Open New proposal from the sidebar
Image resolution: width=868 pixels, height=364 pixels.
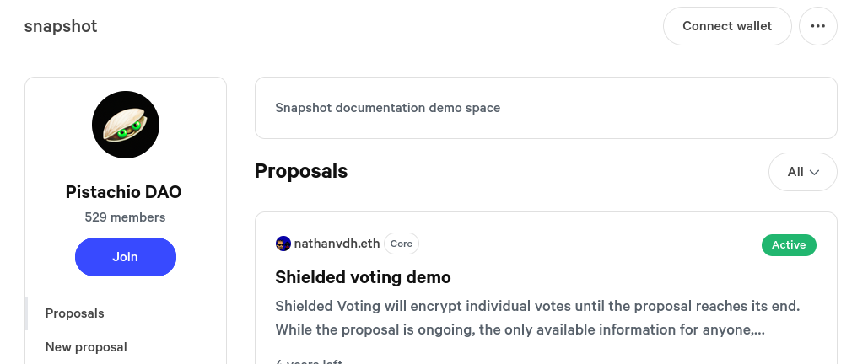point(86,347)
